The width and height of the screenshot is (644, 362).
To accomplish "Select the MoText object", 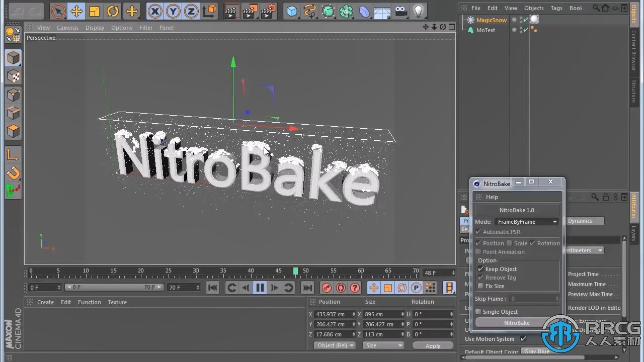I will coord(486,30).
